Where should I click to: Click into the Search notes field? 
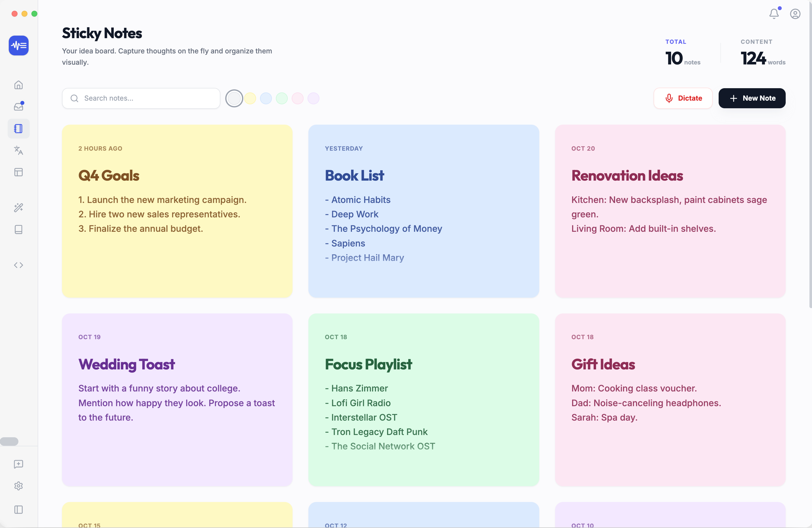(141, 98)
